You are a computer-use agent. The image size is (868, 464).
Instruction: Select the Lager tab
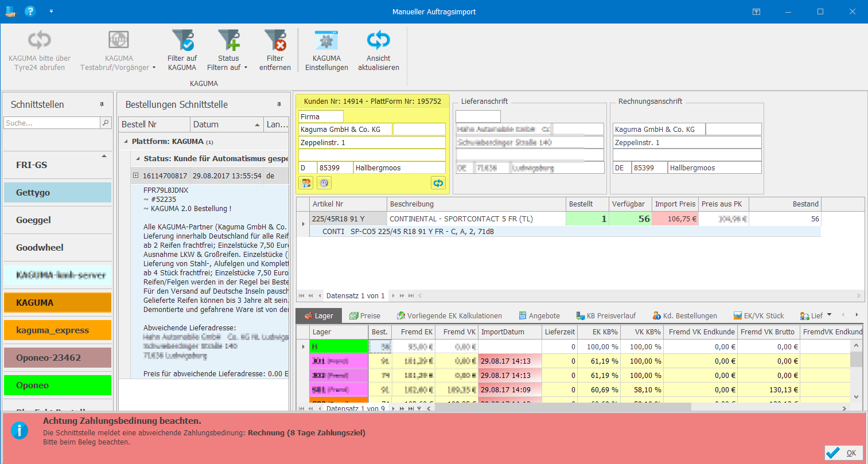click(x=319, y=315)
